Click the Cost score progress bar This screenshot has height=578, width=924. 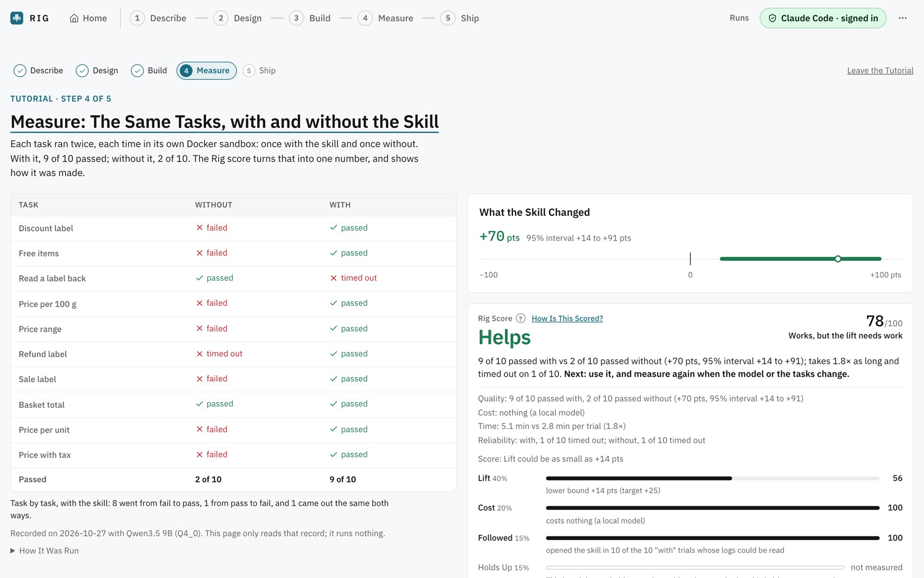(713, 508)
